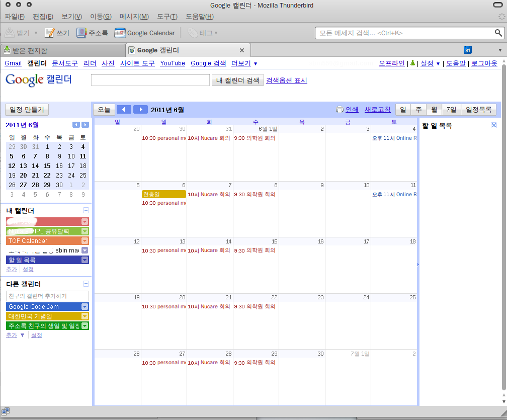Open the 편집(E) menu
The width and height of the screenshot is (507, 420).
[43, 17]
